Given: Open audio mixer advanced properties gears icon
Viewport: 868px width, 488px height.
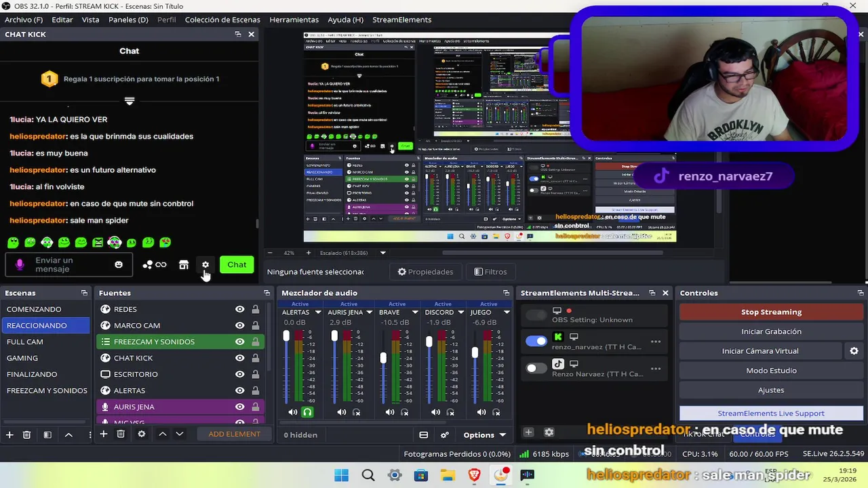Looking at the screenshot, I should point(445,435).
